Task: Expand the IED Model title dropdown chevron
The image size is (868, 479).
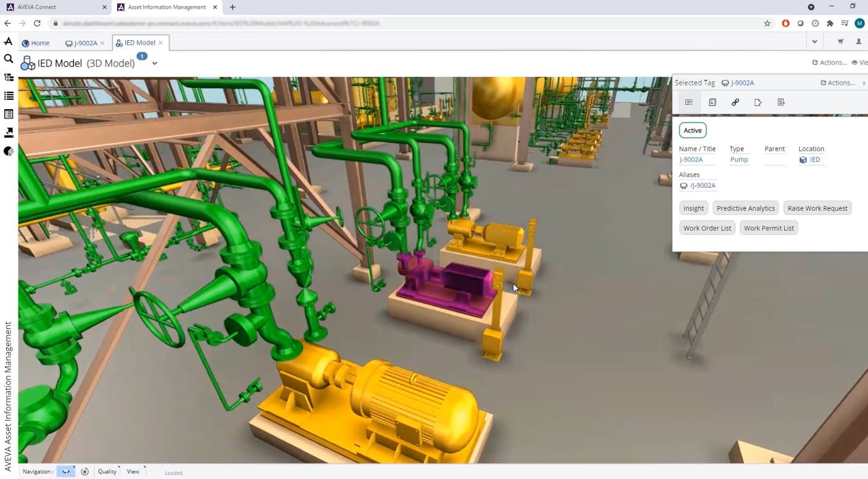Action: tap(154, 63)
